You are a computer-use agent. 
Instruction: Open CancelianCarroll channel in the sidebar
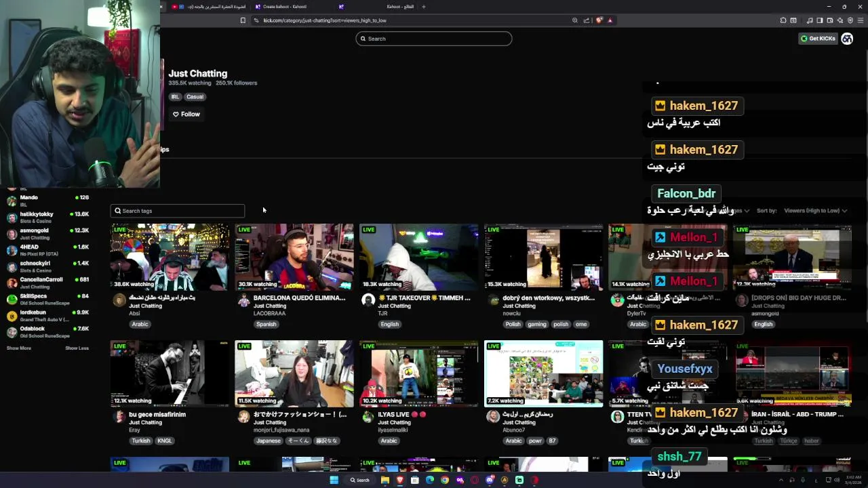coord(47,283)
